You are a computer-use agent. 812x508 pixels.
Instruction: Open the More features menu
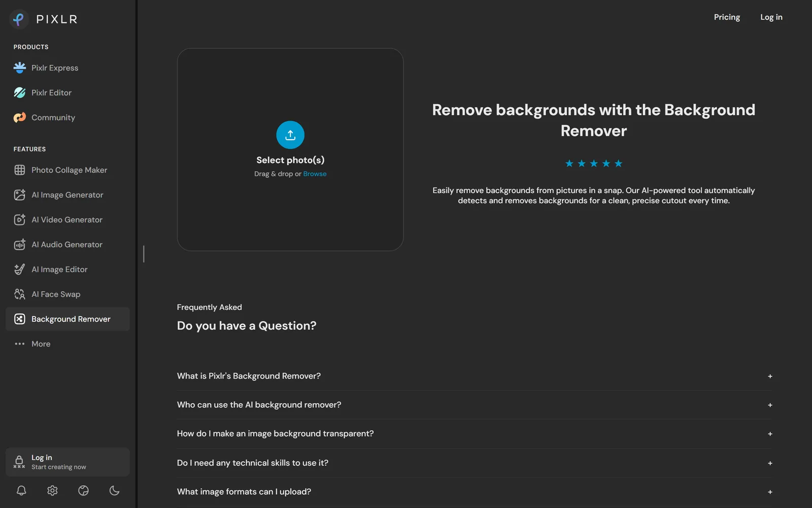pyautogui.click(x=67, y=344)
